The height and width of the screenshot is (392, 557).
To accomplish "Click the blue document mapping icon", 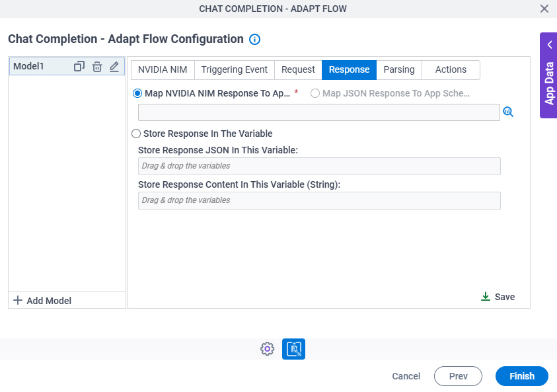I will coord(293,349).
